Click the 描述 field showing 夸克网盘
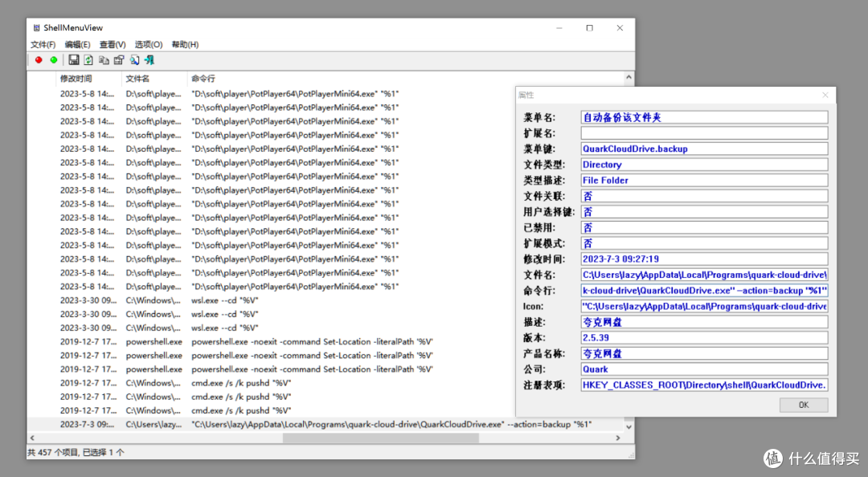 704,322
